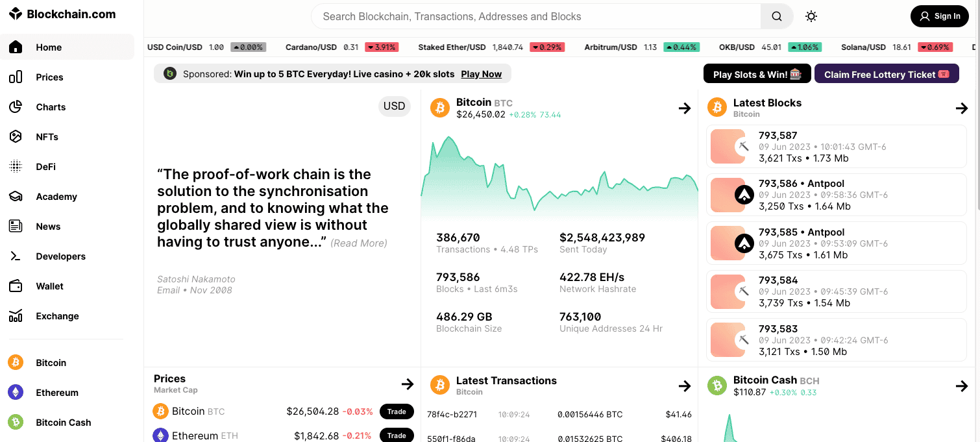Open the NFTs section via its sidebar icon
This screenshot has height=442, width=980.
coord(16,136)
